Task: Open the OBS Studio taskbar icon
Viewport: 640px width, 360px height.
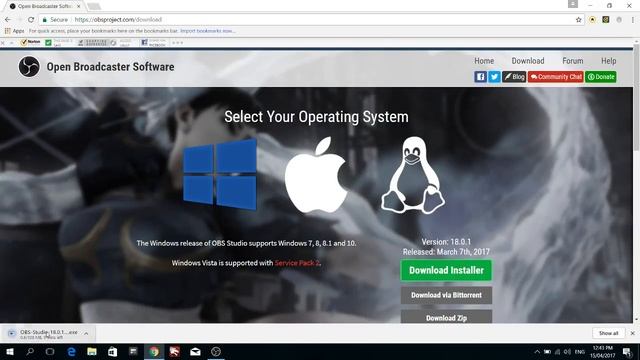Action: click(216, 351)
